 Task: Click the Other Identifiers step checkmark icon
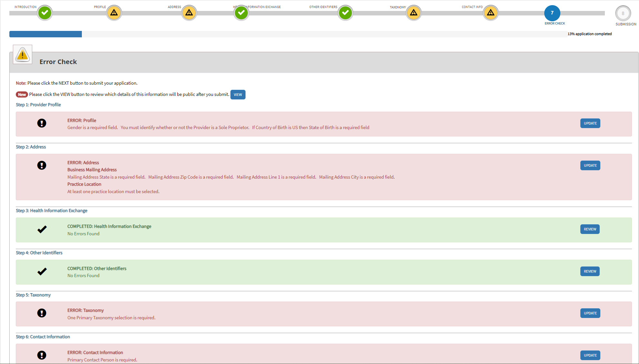tap(345, 13)
